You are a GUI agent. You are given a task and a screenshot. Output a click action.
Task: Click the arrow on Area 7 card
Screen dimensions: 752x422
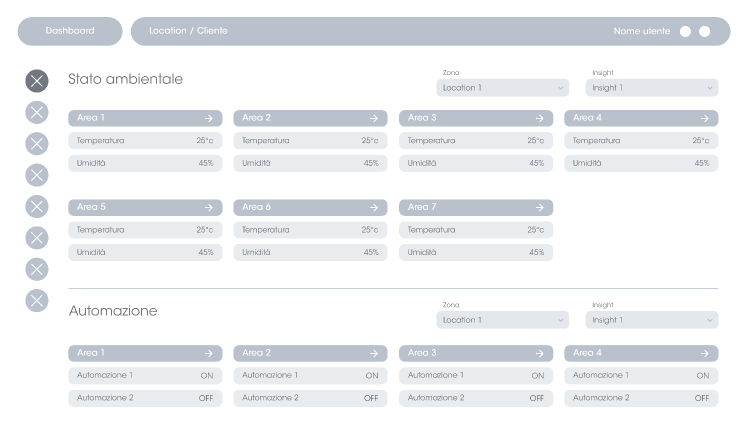tap(539, 207)
